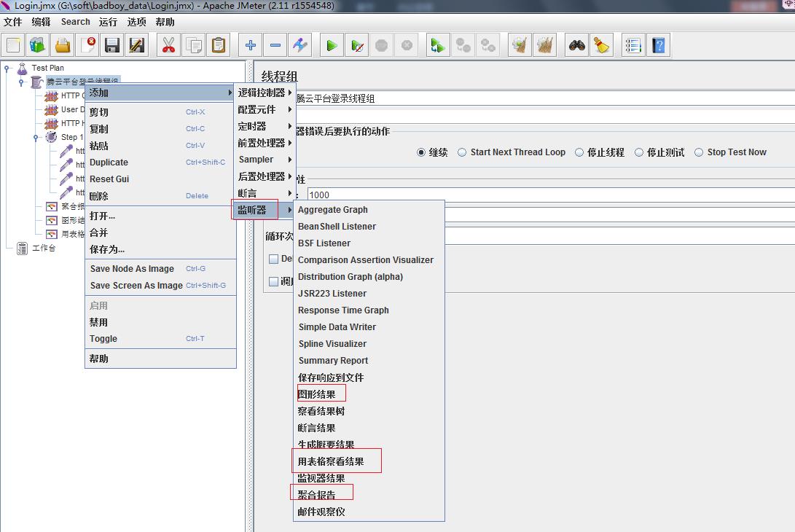Open the 编辑 menu in menu bar
Screen dimensions: 795x532
41,22
